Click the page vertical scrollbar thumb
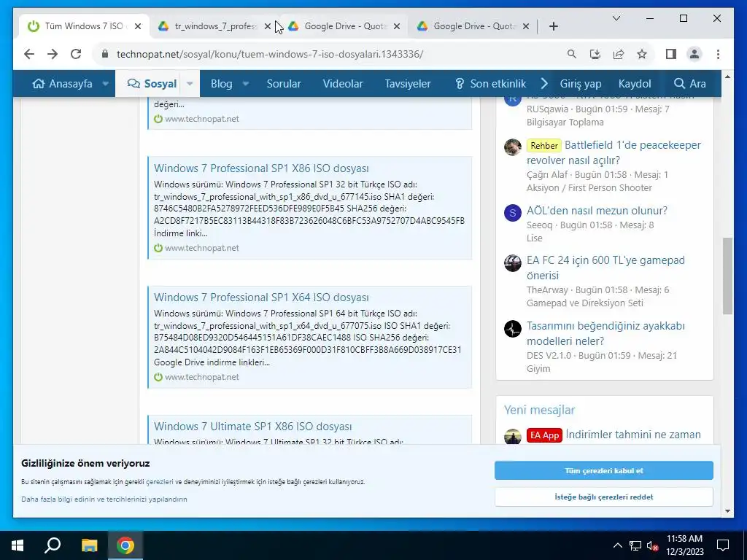This screenshot has height=560, width=747. point(727,276)
